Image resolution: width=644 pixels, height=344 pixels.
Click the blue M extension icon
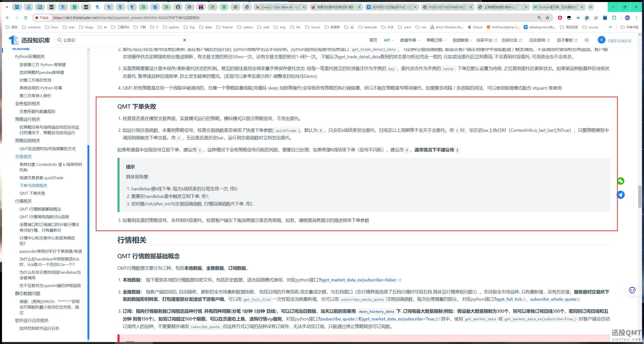point(605,18)
